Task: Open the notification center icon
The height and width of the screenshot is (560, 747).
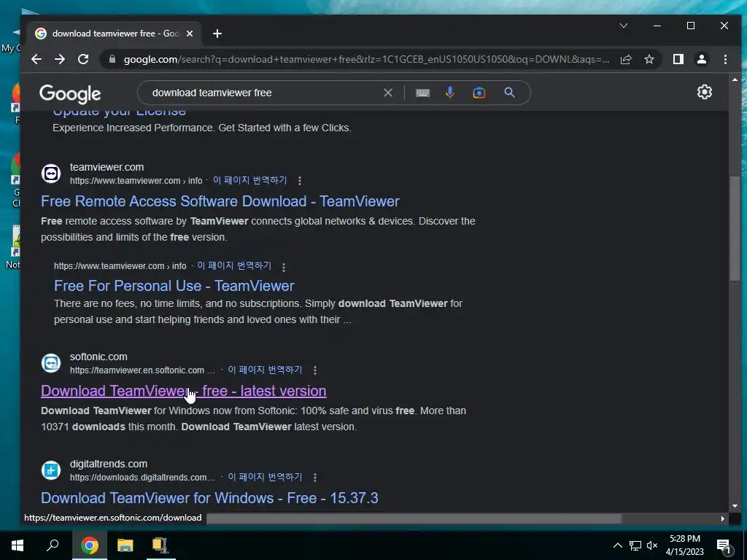Action: [x=724, y=546]
